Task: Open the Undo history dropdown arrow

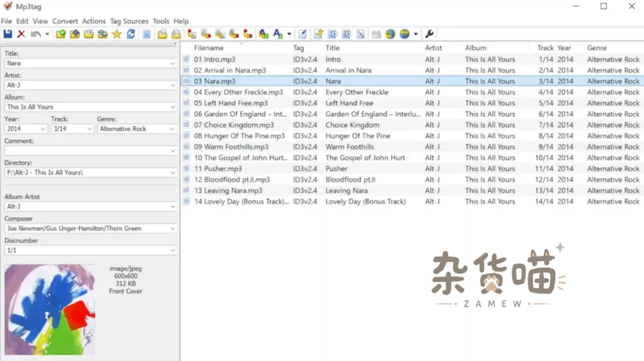Action: [47, 34]
